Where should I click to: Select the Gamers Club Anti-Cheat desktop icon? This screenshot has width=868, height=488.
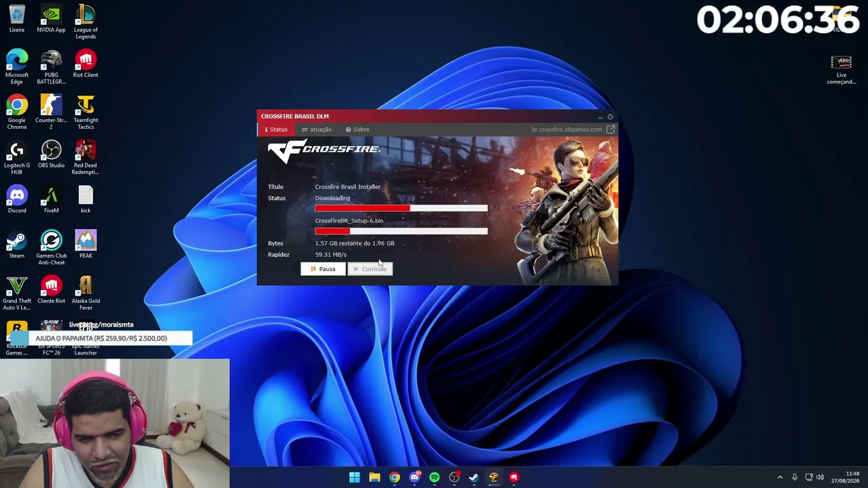pyautogui.click(x=51, y=248)
